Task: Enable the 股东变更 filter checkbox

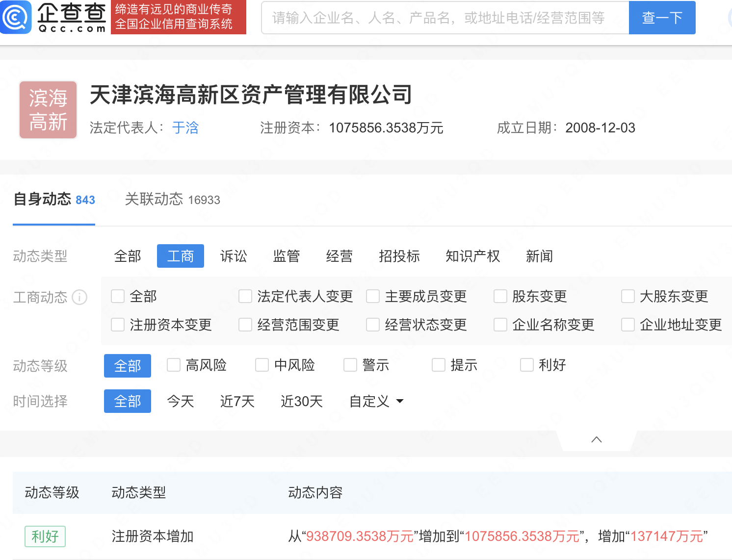Action: 500,296
